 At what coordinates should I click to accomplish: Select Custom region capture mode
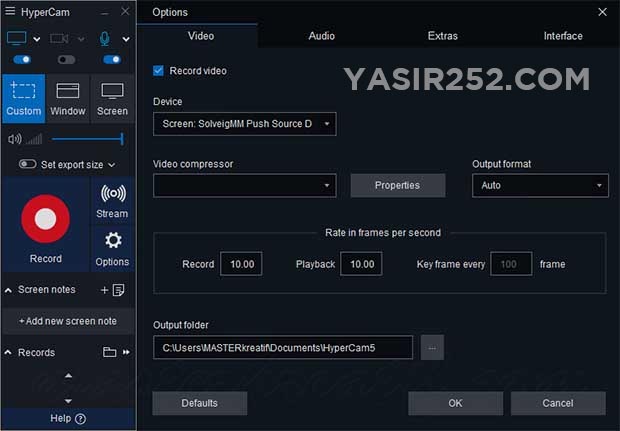click(24, 98)
